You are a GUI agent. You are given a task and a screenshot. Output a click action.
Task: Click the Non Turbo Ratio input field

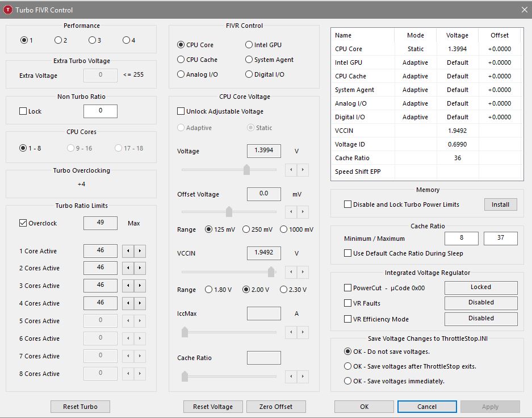pos(100,111)
